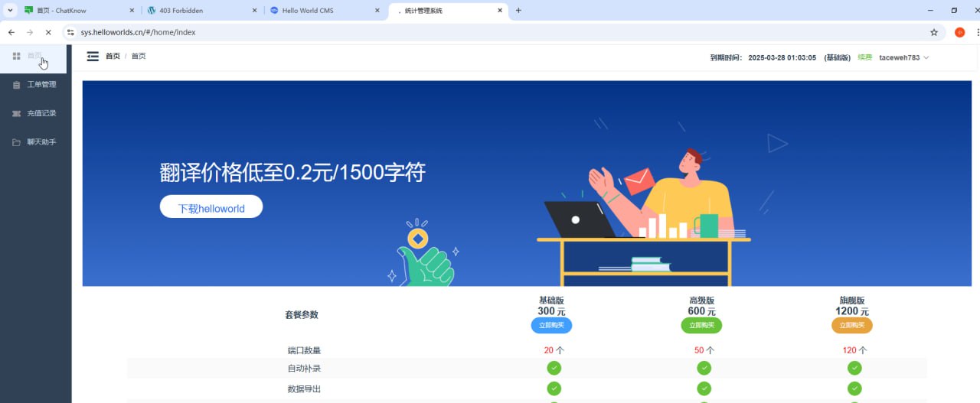The height and width of the screenshot is (403, 980).
Task: Click green checkmark for 自动补录 旗舰版
Action: coord(854,369)
